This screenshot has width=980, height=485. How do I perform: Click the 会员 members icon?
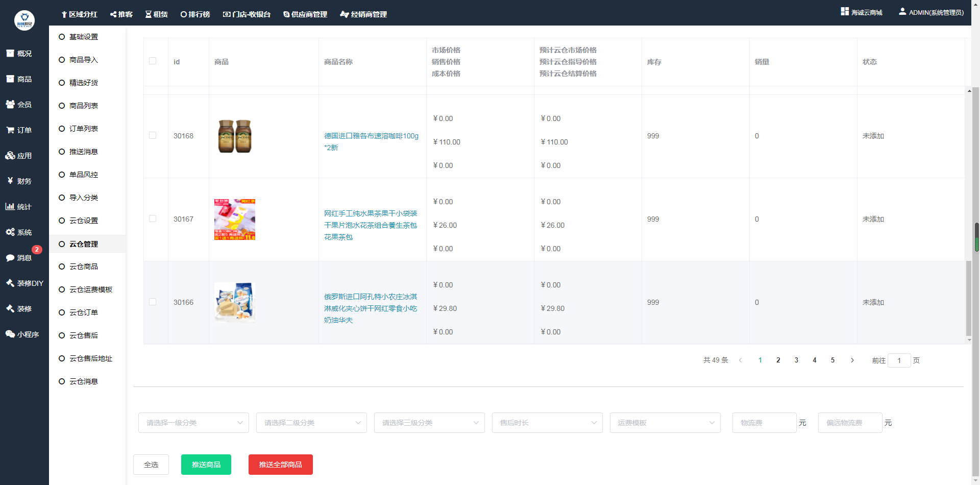(10, 104)
